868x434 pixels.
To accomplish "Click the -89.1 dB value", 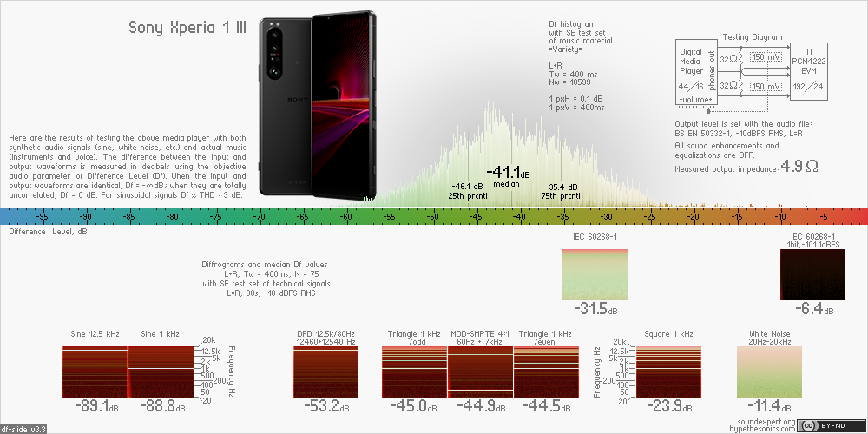I will point(97,406).
